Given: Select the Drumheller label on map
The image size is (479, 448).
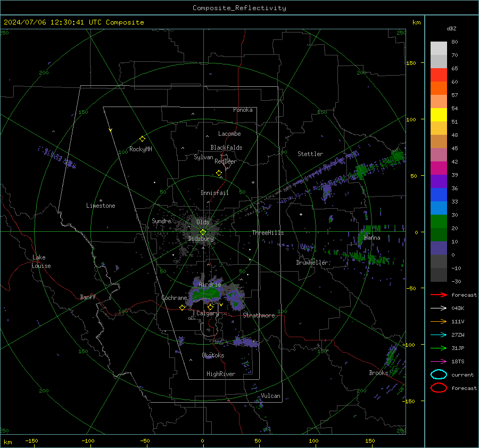Looking at the screenshot, I should 312,263.
